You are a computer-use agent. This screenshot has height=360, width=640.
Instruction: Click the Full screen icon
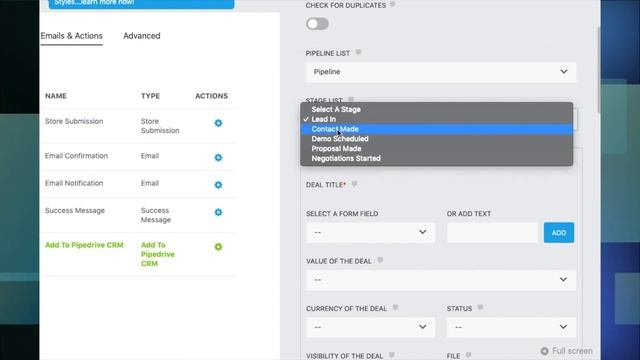pos(544,351)
